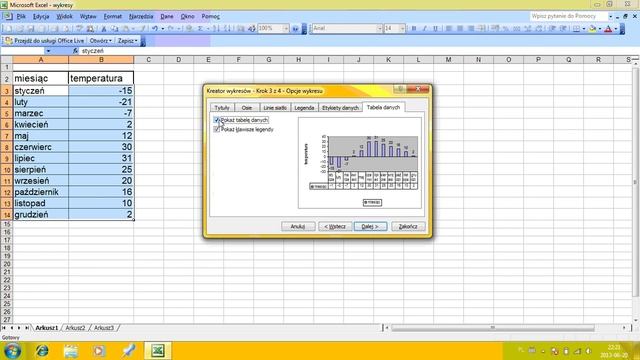Viewport: 640px width, 360px height.
Task: Select the Arkusz2 sheet tab
Action: pos(75,328)
